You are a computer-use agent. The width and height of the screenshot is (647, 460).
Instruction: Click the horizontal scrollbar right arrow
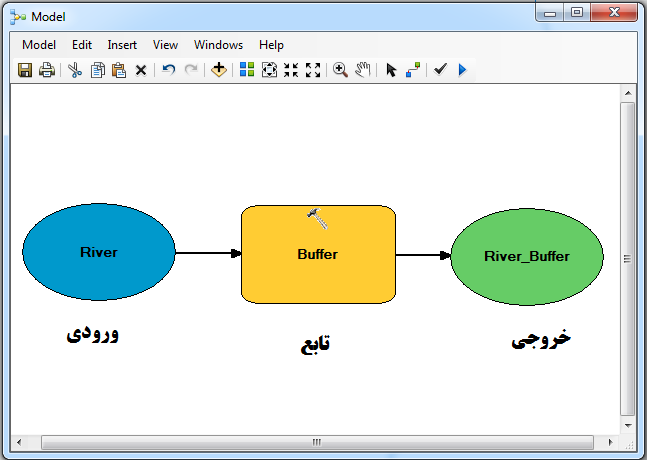(x=610, y=442)
